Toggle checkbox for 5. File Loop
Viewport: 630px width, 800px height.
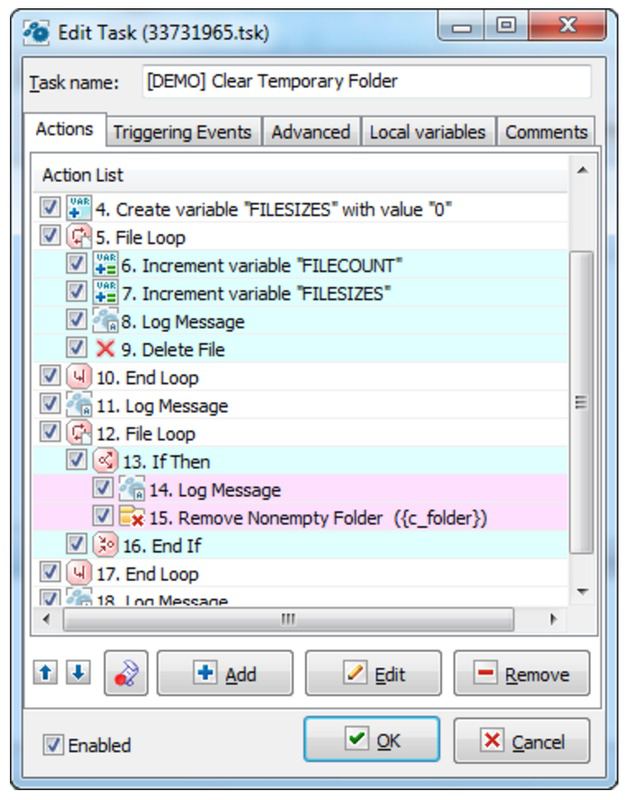(x=50, y=236)
